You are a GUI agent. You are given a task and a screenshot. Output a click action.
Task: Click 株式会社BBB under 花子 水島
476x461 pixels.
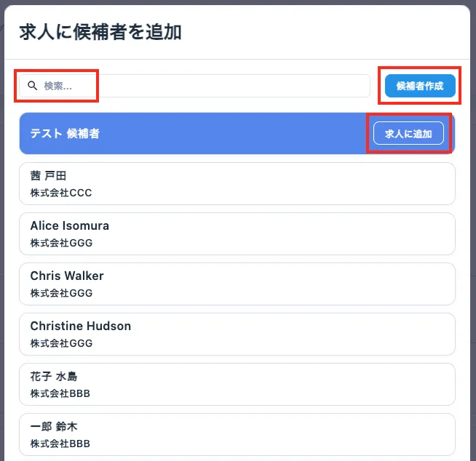coord(60,393)
